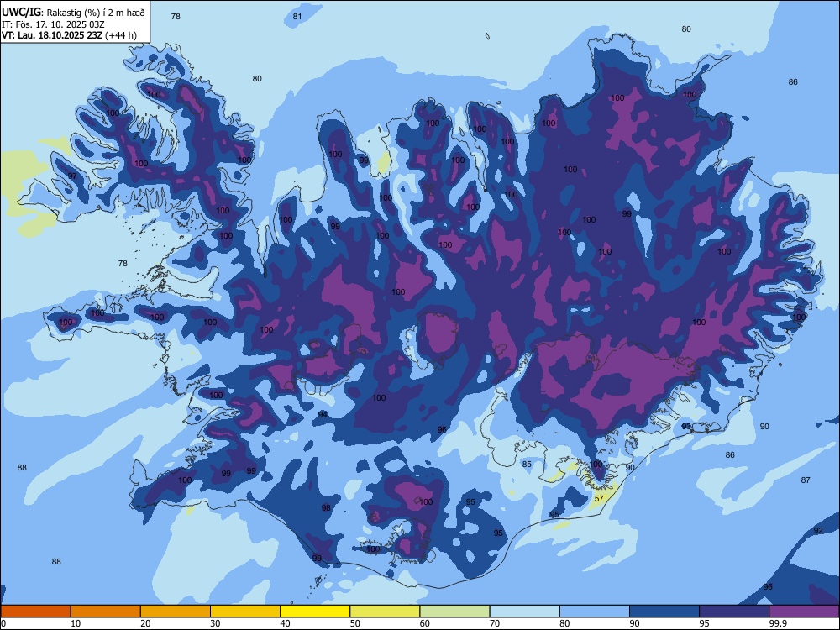Click the legend tick label 60
Screen dimensions: 840x630
[425, 623]
